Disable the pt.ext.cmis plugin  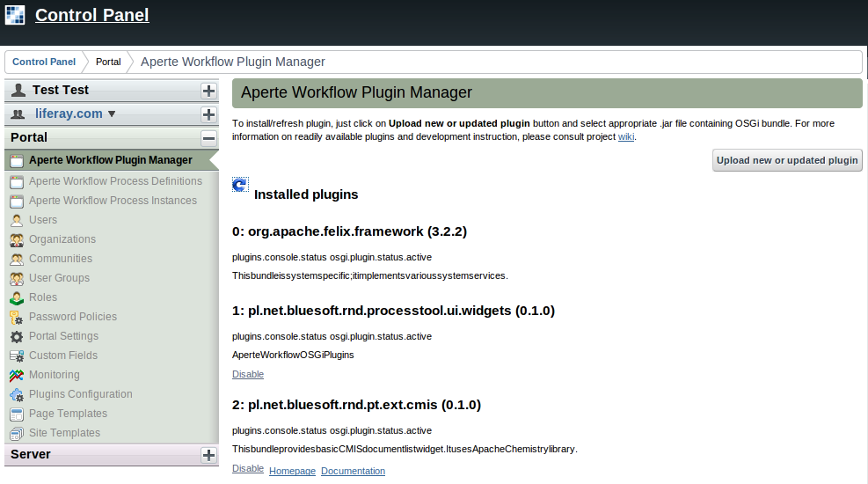(x=248, y=468)
